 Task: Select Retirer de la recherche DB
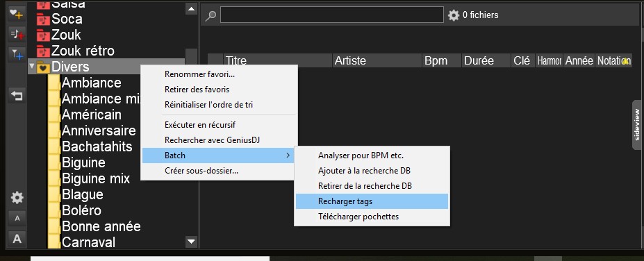pos(372,186)
